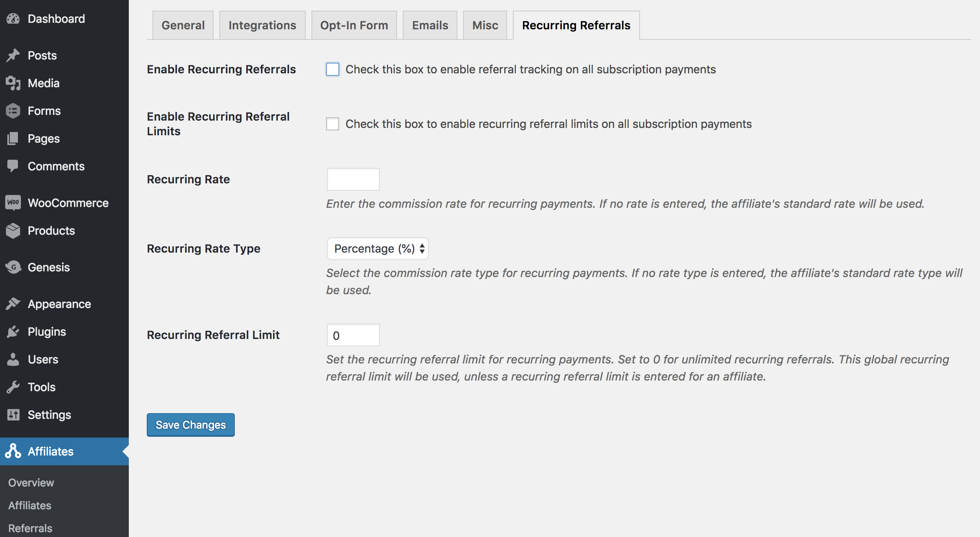Click the Products box icon

[13, 231]
